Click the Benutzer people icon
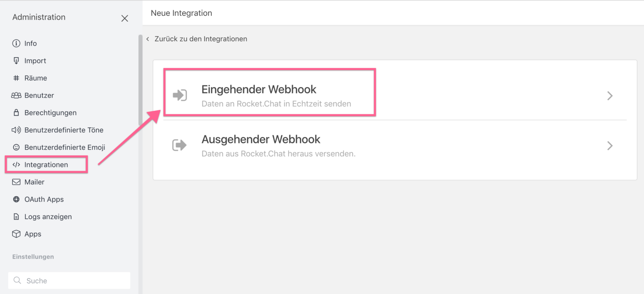 16,95
